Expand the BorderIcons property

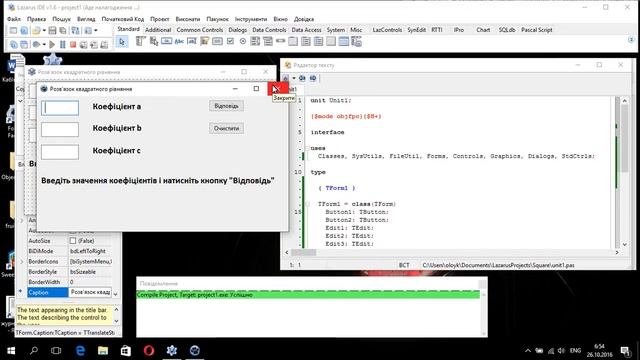(x=22, y=261)
